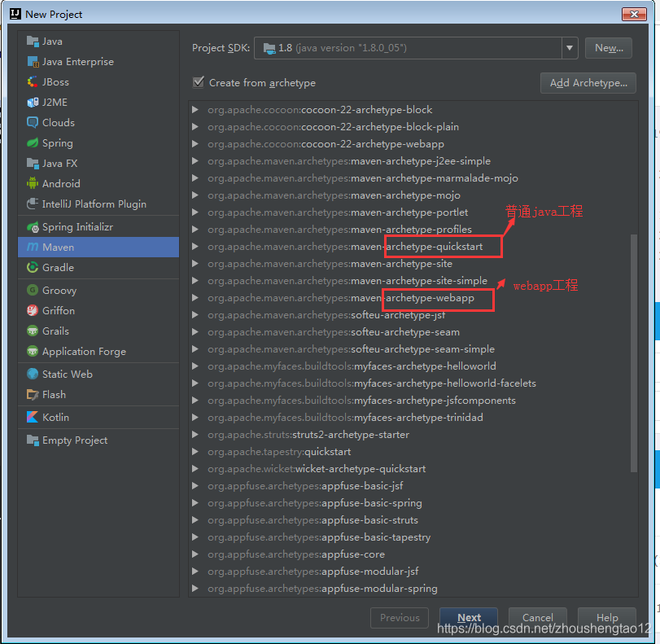Select the JBoss icon in sidebar
The height and width of the screenshot is (644, 660).
click(33, 81)
